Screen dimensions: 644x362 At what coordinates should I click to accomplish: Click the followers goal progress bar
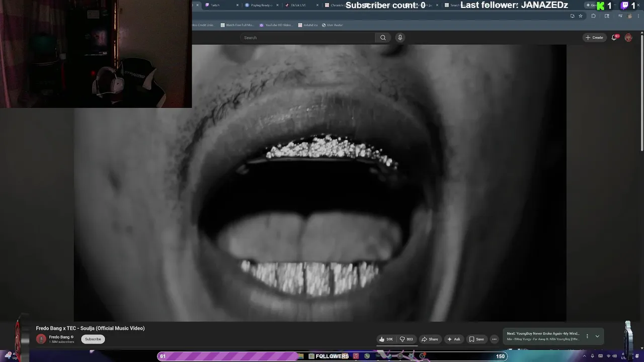pos(332,356)
